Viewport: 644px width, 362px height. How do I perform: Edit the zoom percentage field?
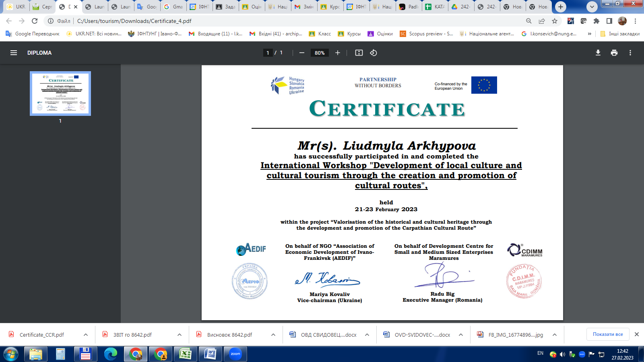coord(320,53)
